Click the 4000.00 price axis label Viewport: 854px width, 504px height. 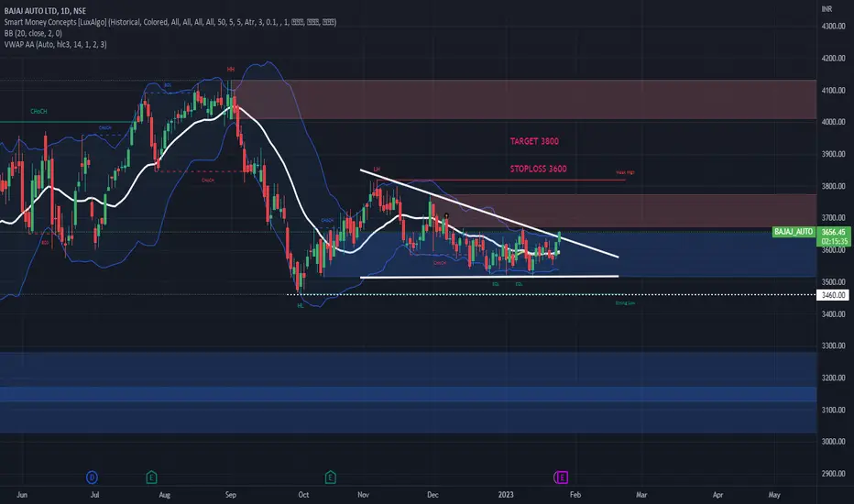[x=833, y=122]
